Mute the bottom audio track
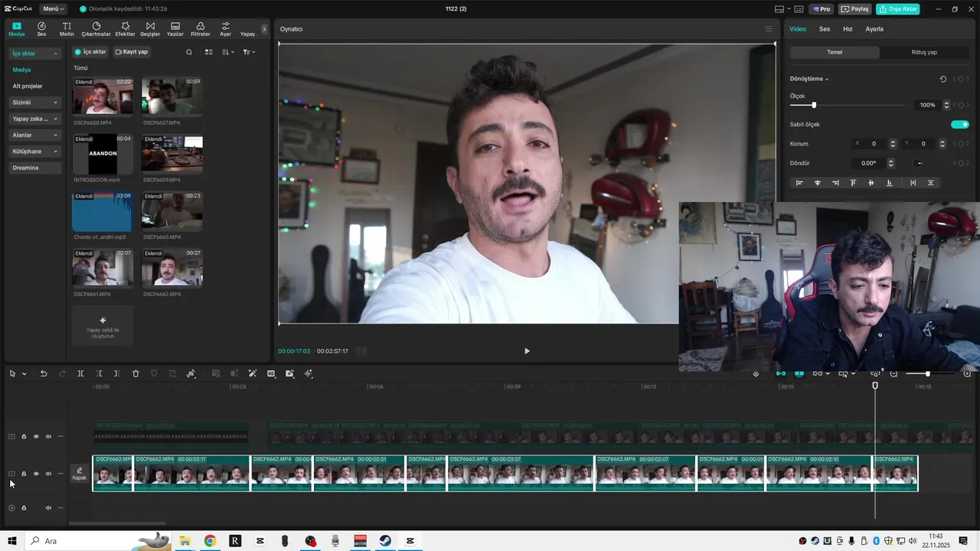Screen dimensions: 980x551 pos(48,507)
